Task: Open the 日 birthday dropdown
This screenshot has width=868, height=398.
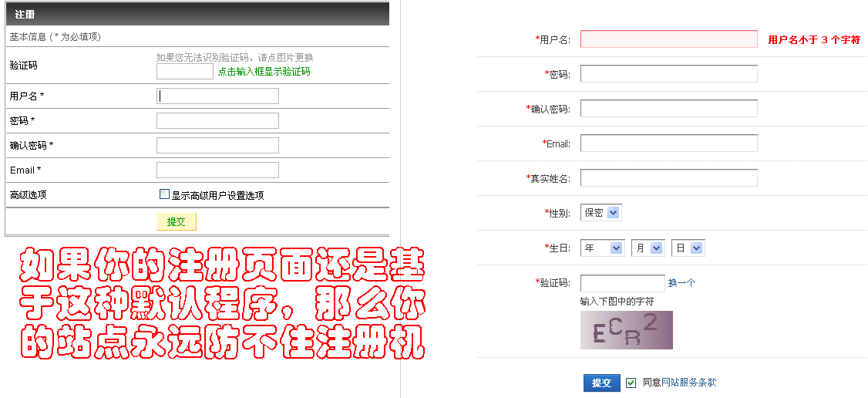Action: point(688,248)
